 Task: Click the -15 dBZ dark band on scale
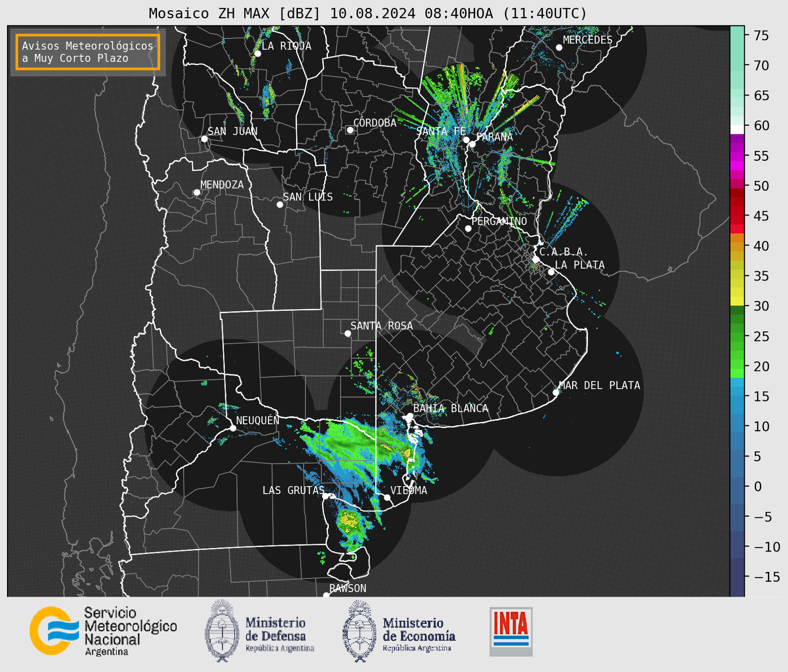(737, 577)
